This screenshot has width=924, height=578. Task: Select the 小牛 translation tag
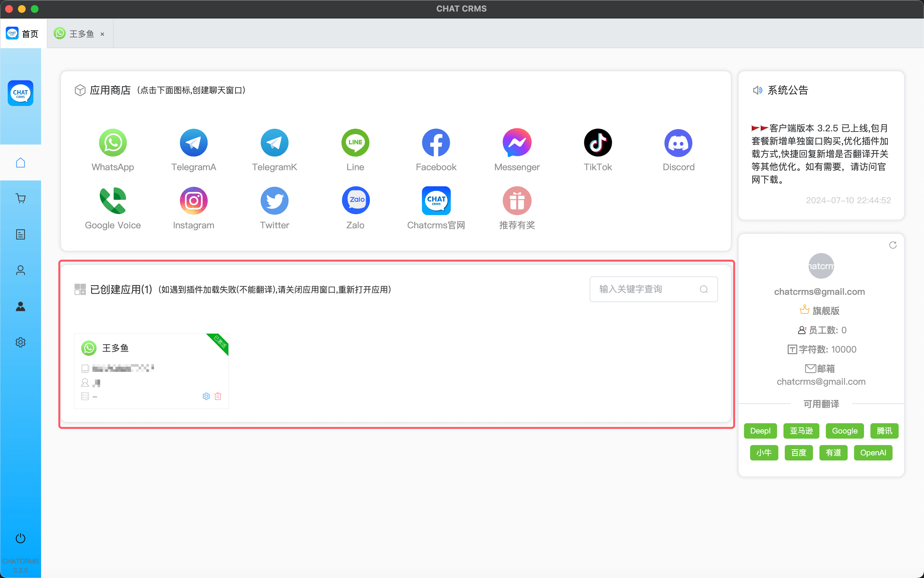[x=764, y=453]
